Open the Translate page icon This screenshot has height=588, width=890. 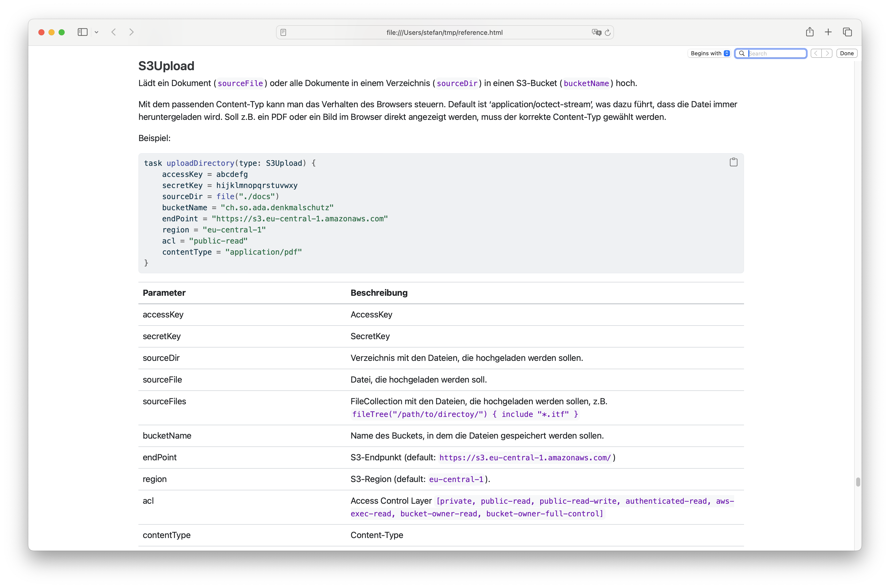click(596, 33)
